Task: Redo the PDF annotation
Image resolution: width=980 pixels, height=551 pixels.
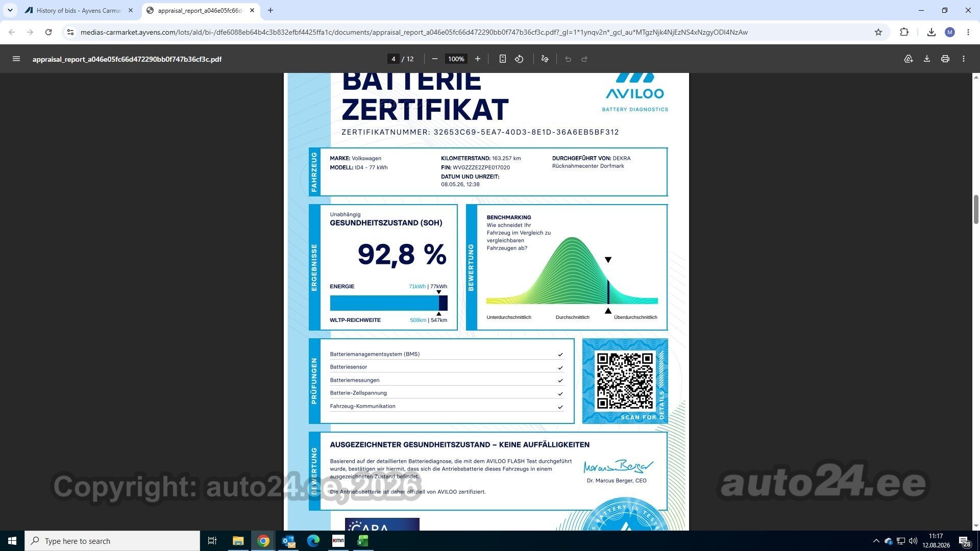Action: 584,59
